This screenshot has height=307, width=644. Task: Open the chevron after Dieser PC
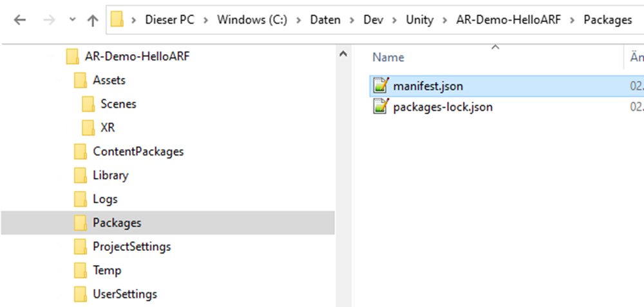point(206,20)
